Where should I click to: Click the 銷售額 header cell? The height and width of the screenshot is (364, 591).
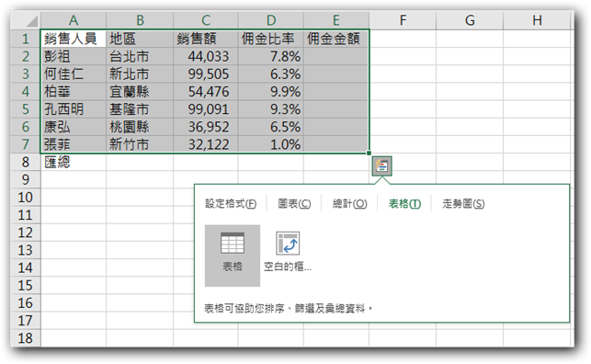click(x=206, y=39)
